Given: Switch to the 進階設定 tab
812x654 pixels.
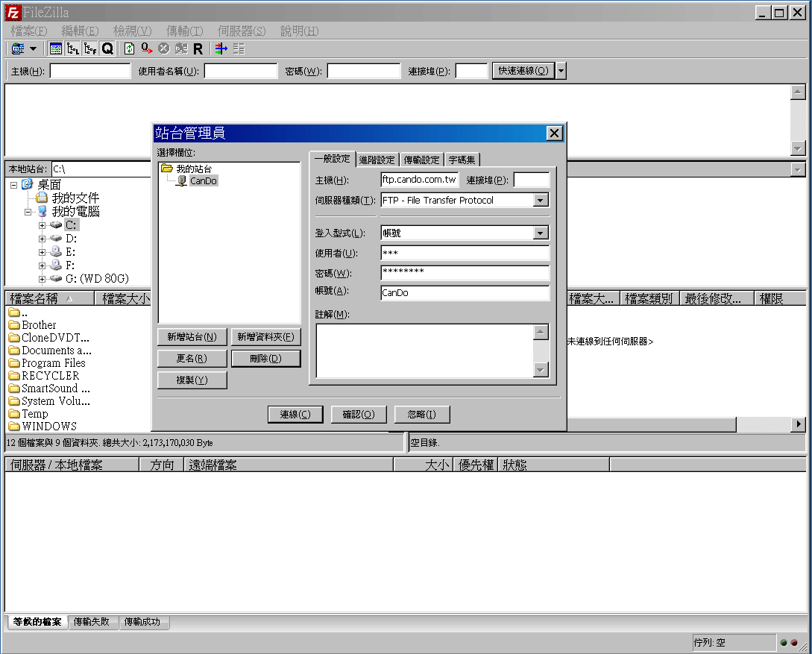Looking at the screenshot, I should coord(377,160).
